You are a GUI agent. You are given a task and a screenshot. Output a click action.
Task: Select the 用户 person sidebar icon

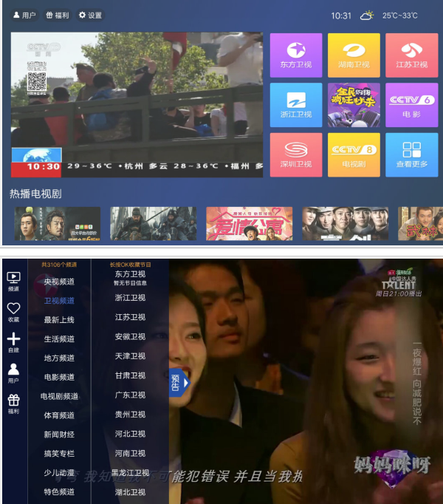(13, 373)
